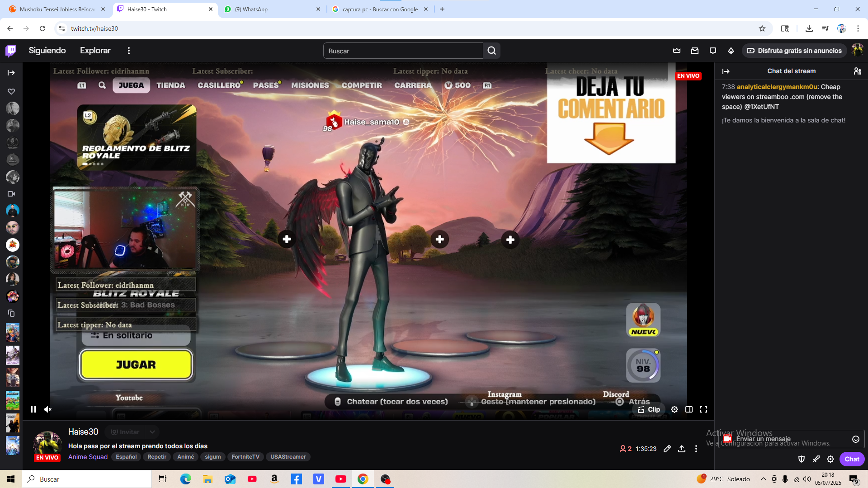
Task: Open Chrome downloads icon
Action: coord(809,28)
